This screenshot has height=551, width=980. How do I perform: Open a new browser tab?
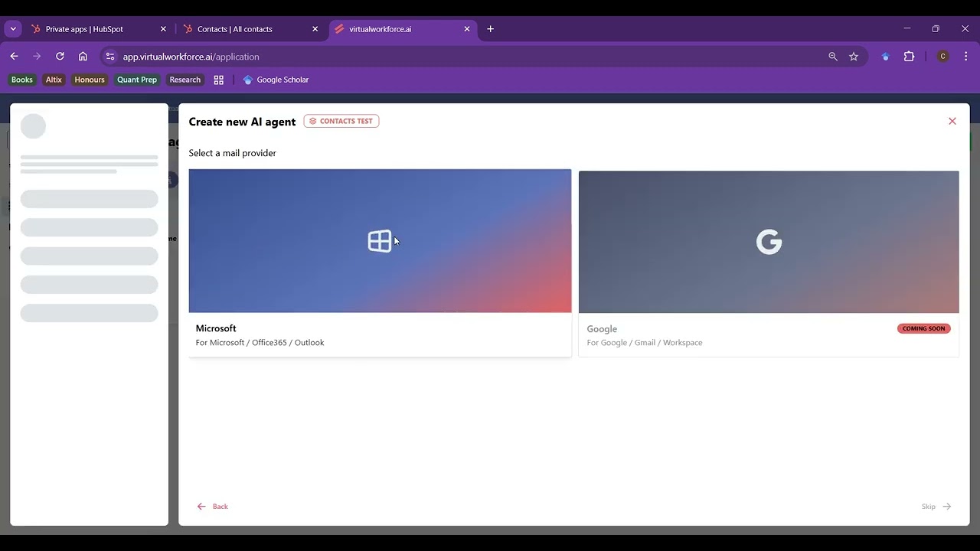point(491,29)
